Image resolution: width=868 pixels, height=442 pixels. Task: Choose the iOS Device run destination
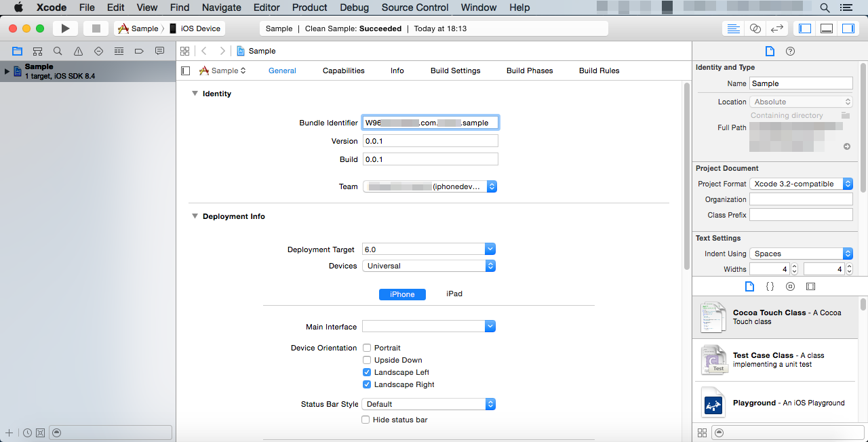click(197, 28)
